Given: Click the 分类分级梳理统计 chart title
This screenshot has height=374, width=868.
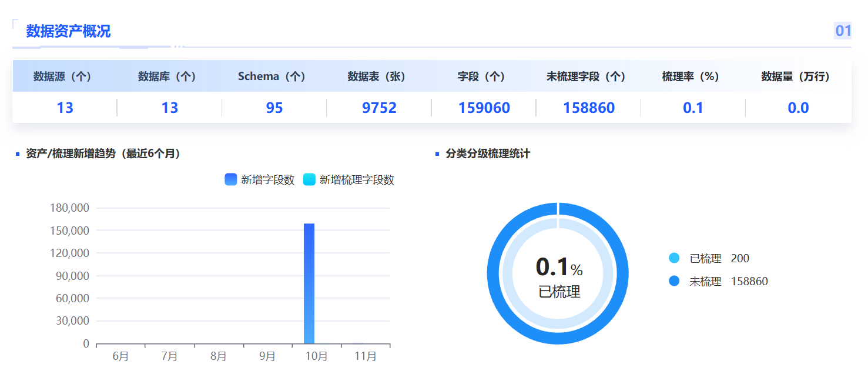Looking at the screenshot, I should coord(488,154).
